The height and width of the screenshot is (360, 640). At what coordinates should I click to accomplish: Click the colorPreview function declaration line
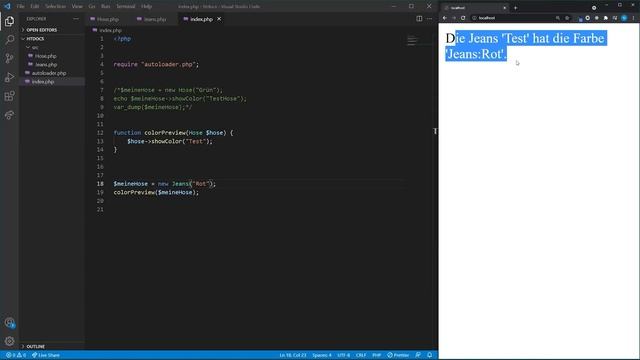click(173, 133)
